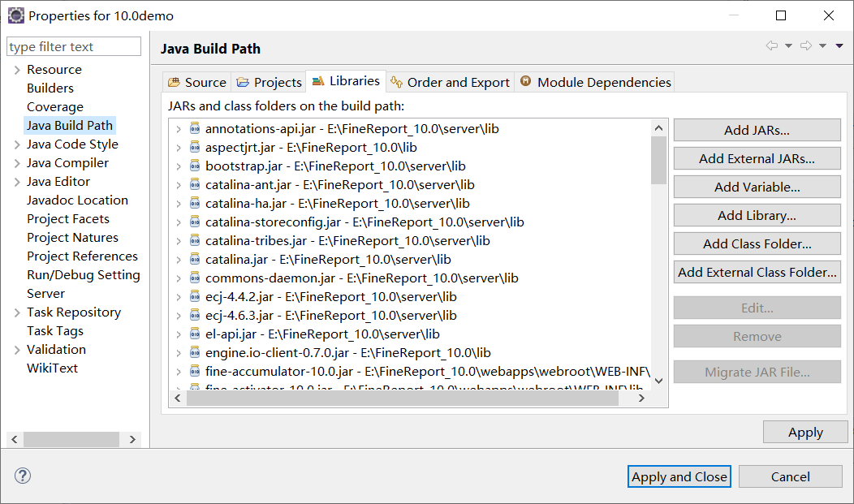This screenshot has width=854, height=504.
Task: Open the view menu dropdown triangle
Action: [x=839, y=46]
